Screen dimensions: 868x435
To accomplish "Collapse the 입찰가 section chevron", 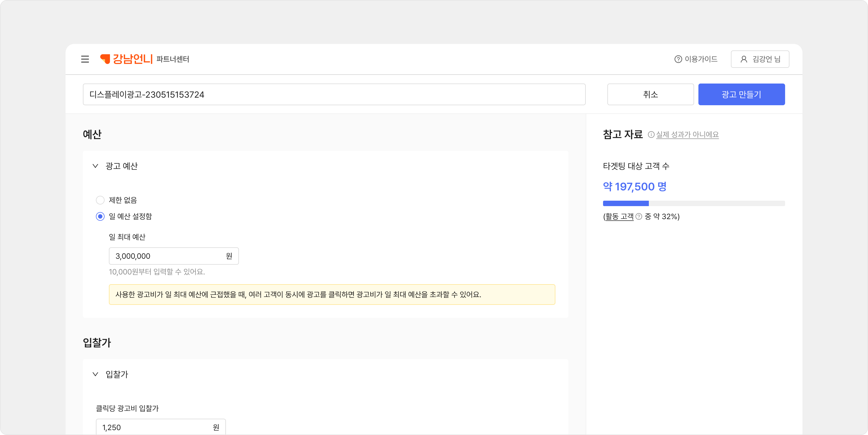I will click(95, 374).
